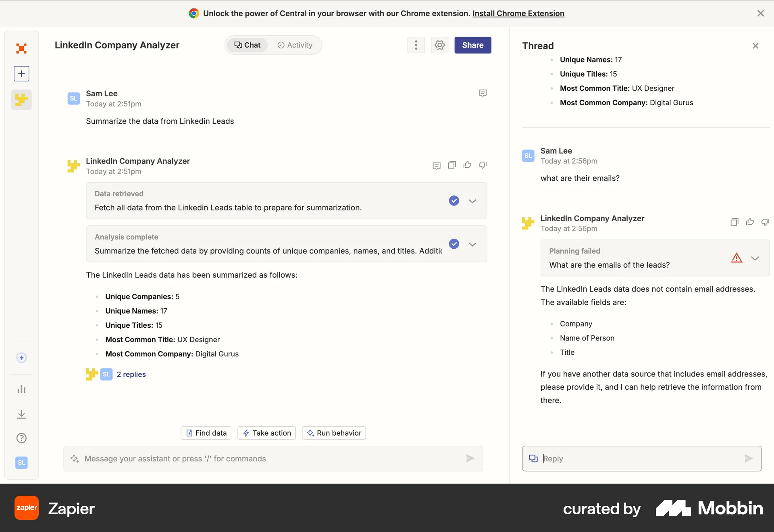Select the LinkedIn Company Analyzer sidebar icon
This screenshot has width=774, height=532.
pyautogui.click(x=21, y=100)
